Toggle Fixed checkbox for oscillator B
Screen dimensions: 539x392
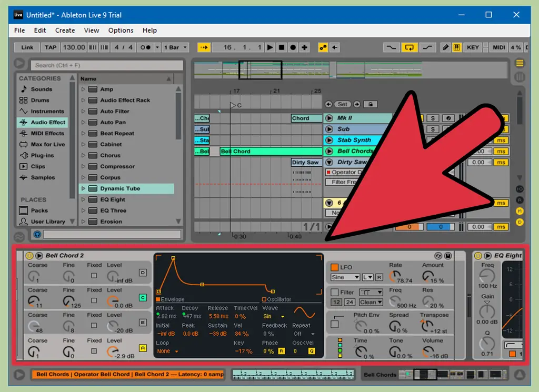pos(94,325)
